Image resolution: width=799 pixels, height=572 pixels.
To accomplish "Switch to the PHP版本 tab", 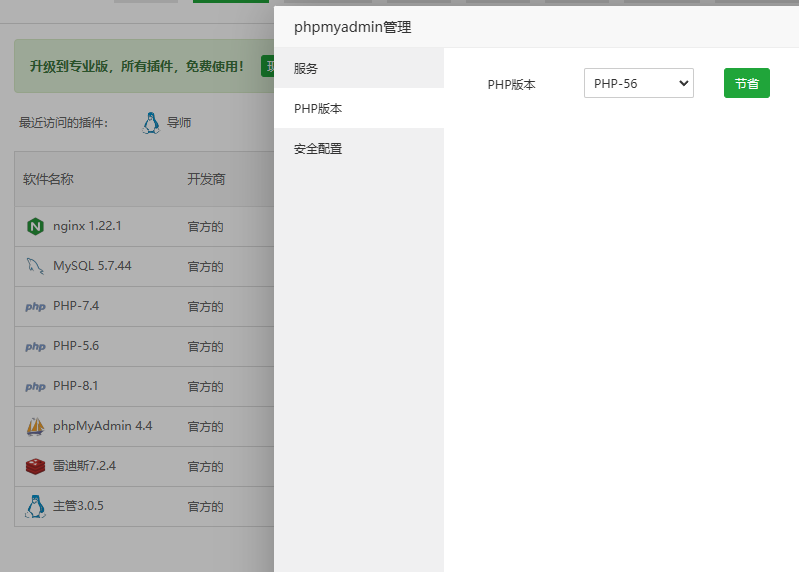I will 359,108.
